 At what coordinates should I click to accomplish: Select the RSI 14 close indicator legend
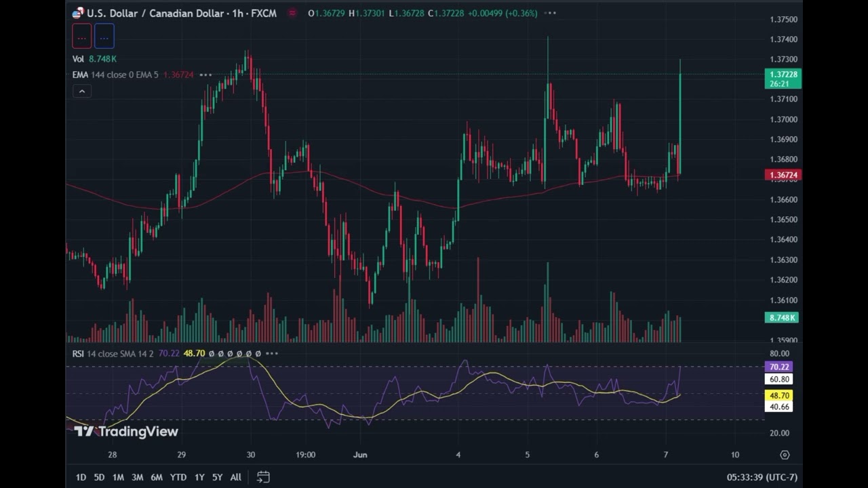point(113,354)
